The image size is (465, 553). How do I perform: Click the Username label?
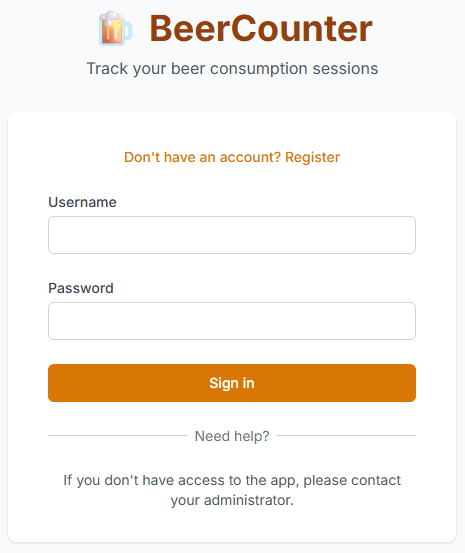click(82, 202)
